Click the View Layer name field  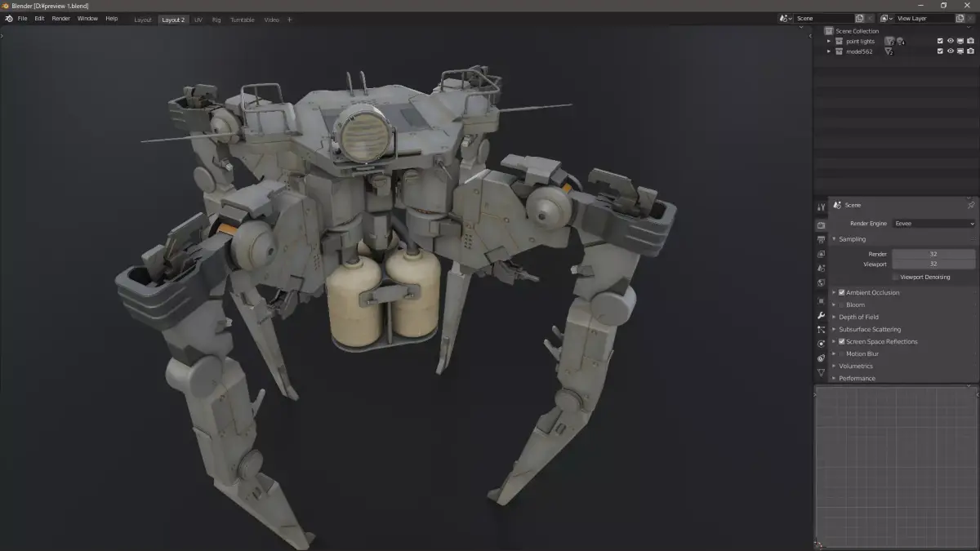[924, 18]
